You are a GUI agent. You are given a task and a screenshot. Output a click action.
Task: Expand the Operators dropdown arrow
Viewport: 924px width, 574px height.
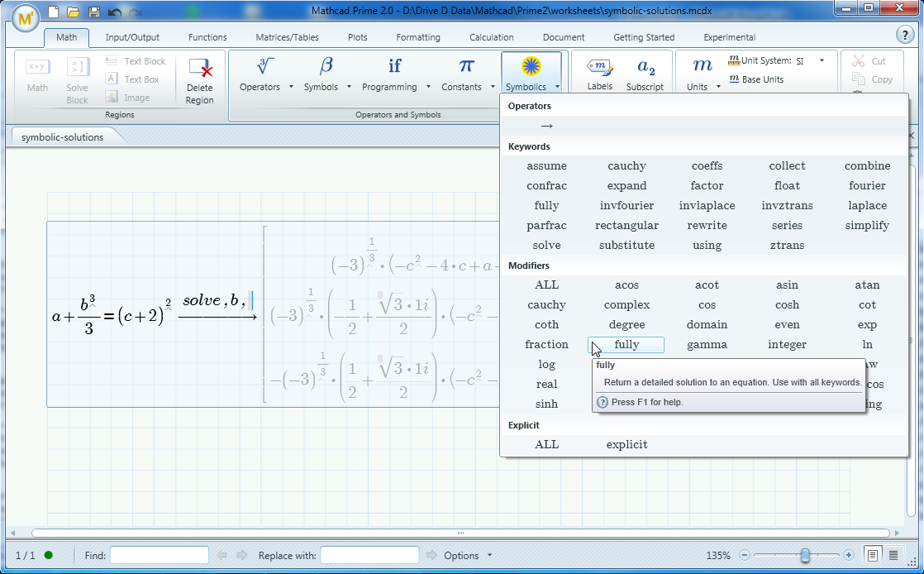(x=291, y=87)
